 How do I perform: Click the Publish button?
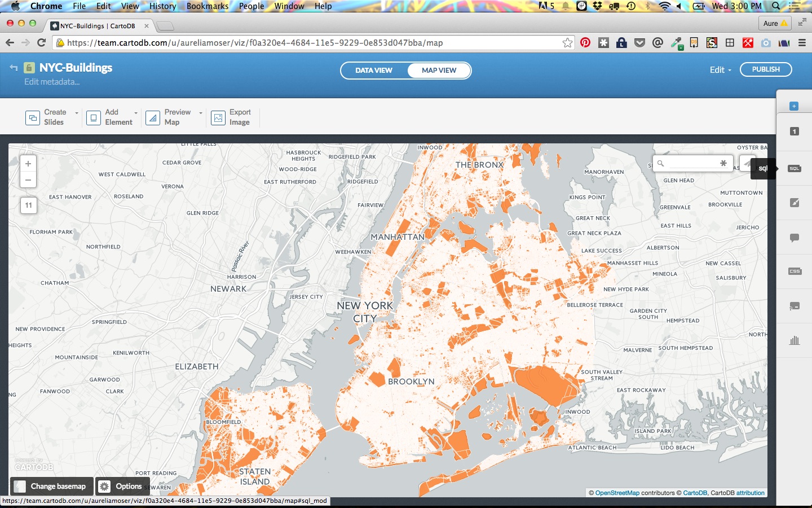(765, 69)
